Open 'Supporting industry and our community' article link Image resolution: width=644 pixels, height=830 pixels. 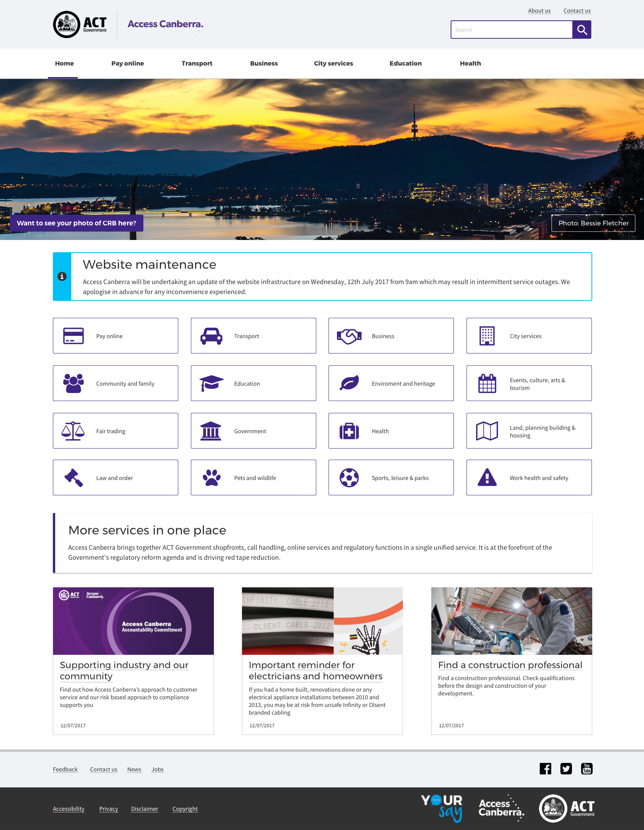(124, 671)
